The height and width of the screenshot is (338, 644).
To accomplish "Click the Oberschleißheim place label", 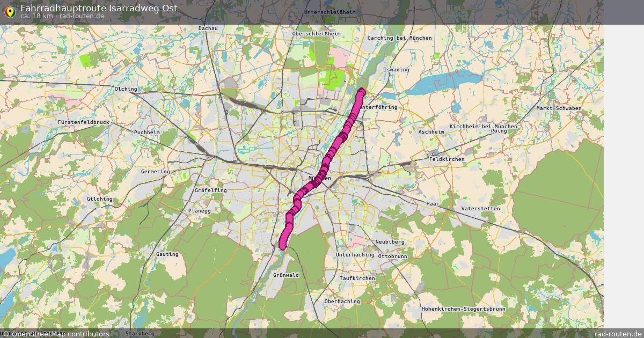I will point(316,33).
